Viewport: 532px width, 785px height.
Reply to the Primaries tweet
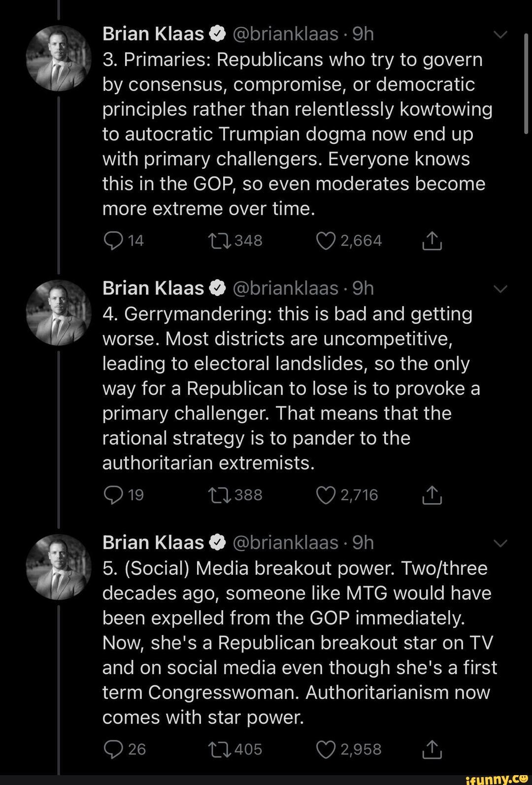[x=114, y=241]
